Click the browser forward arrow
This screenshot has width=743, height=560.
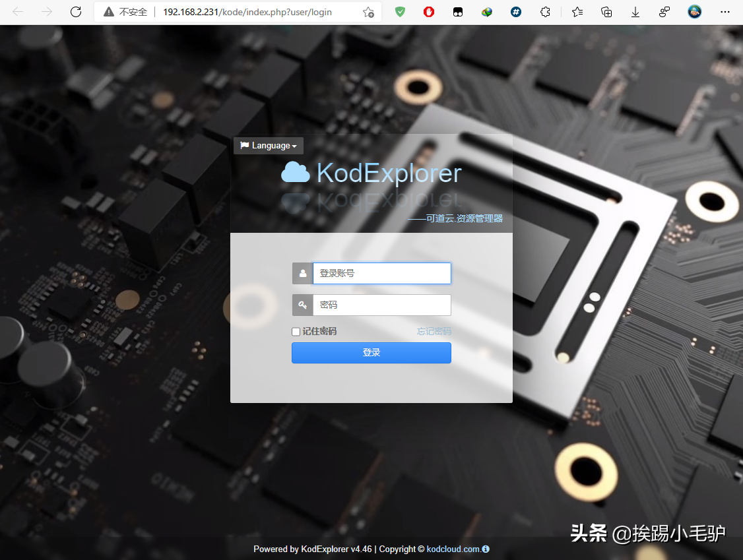[46, 12]
